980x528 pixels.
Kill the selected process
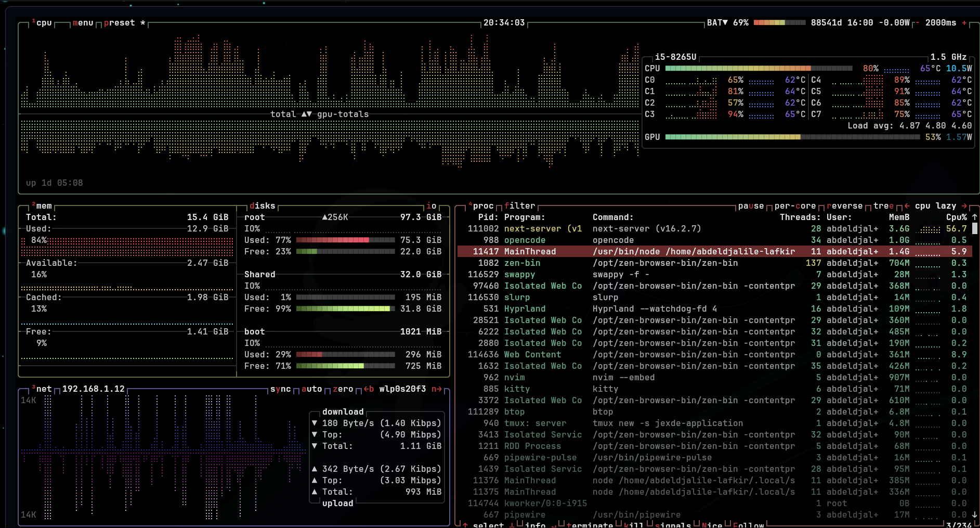pyautogui.click(x=634, y=525)
